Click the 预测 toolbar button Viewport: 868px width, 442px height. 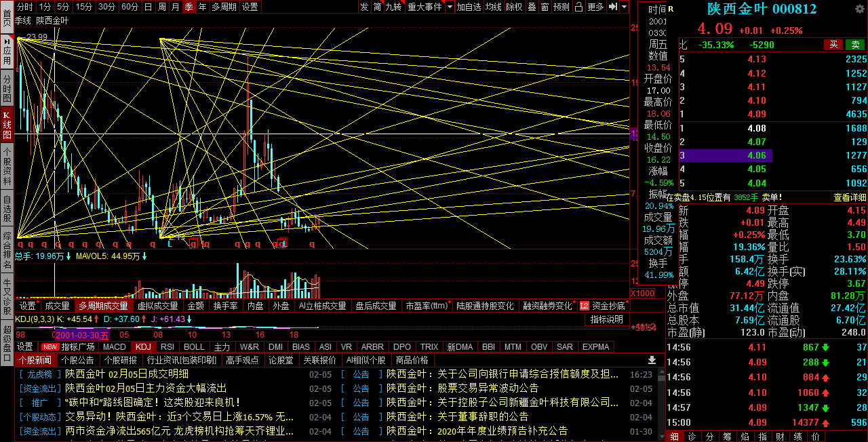point(561,7)
